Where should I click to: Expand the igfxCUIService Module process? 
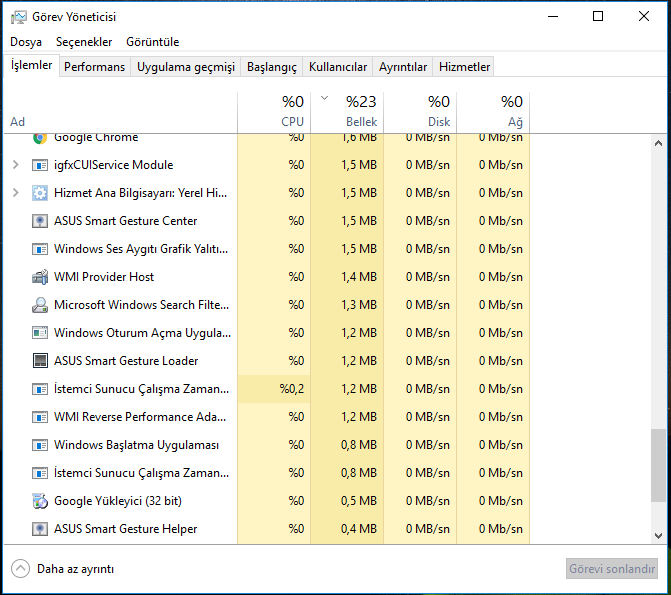pyautogui.click(x=15, y=165)
